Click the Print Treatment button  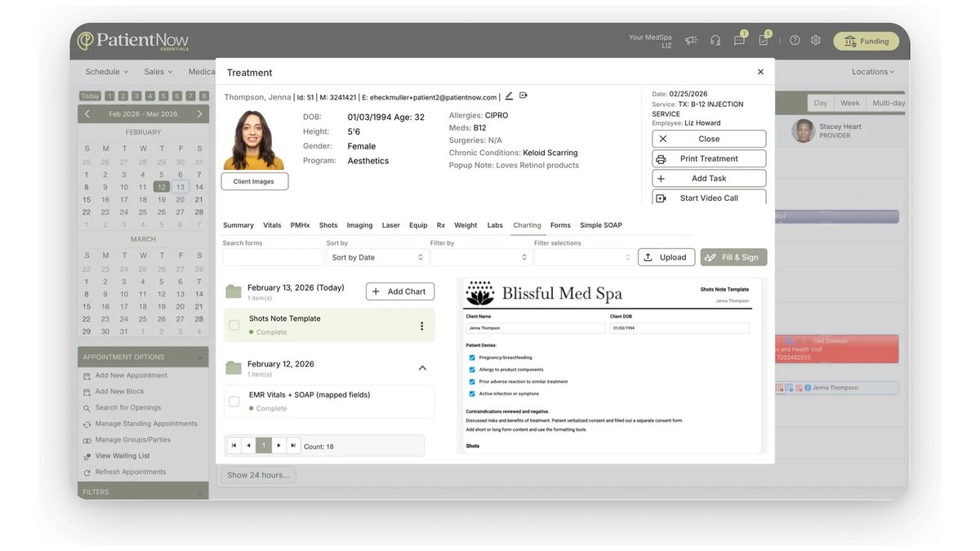tap(709, 158)
